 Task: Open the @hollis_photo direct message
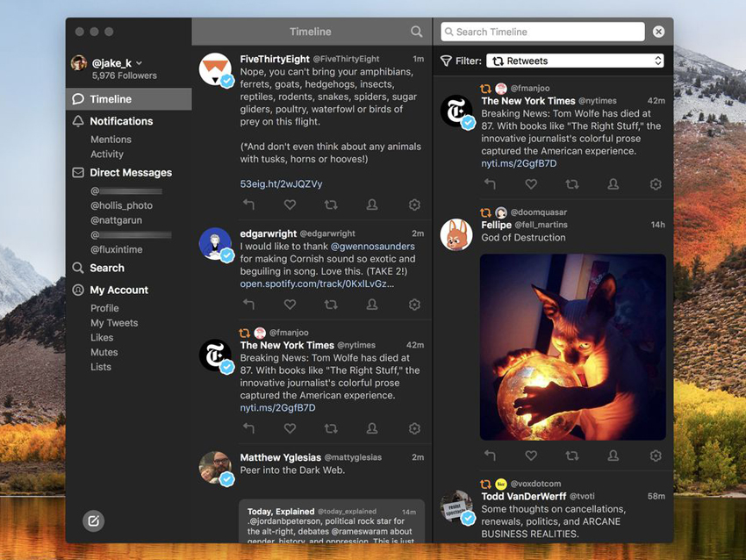click(122, 205)
